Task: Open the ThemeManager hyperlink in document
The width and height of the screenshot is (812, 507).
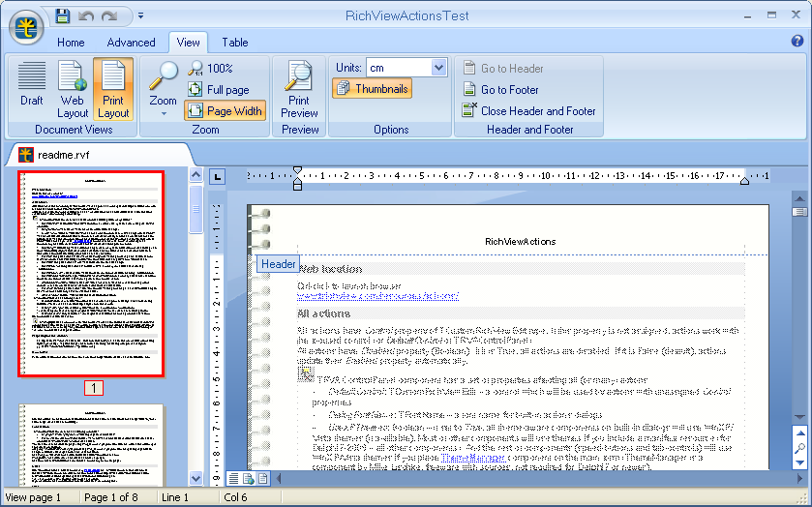Action: coord(473,458)
